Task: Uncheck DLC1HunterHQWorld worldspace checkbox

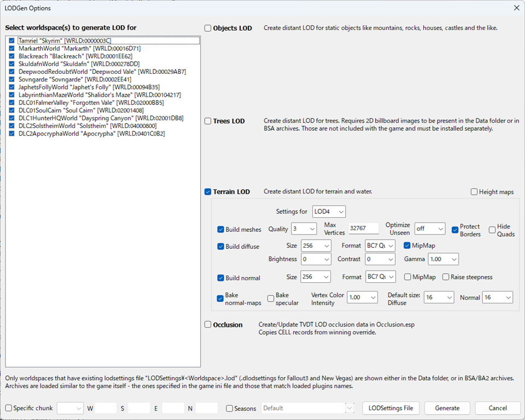Action: click(11, 118)
